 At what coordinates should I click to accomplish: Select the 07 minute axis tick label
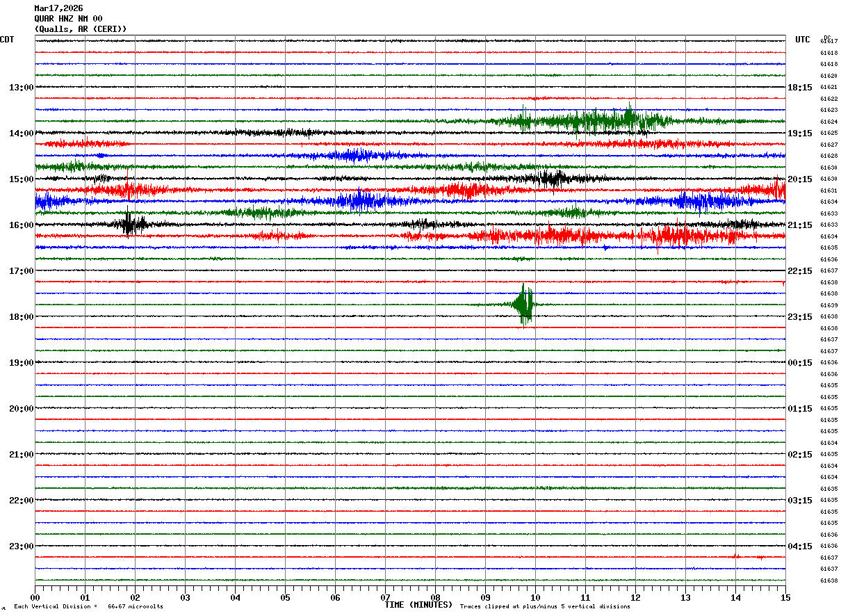(385, 598)
